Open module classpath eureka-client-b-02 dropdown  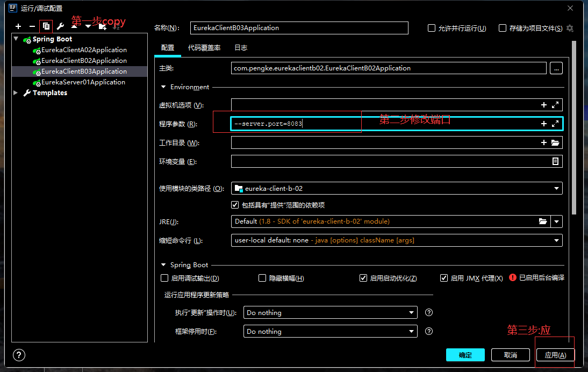397,188
